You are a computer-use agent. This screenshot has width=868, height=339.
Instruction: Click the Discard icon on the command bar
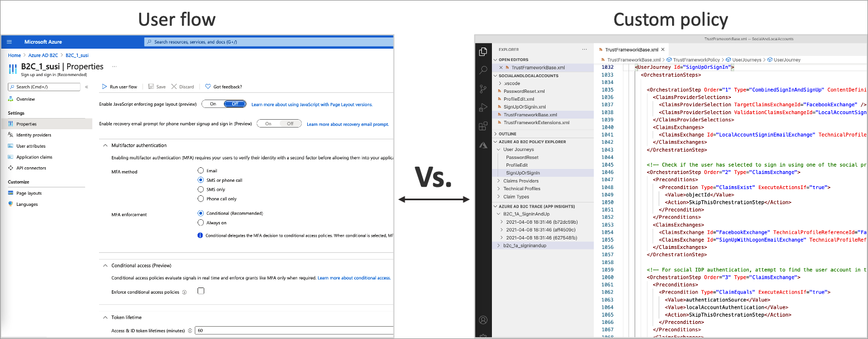182,87
